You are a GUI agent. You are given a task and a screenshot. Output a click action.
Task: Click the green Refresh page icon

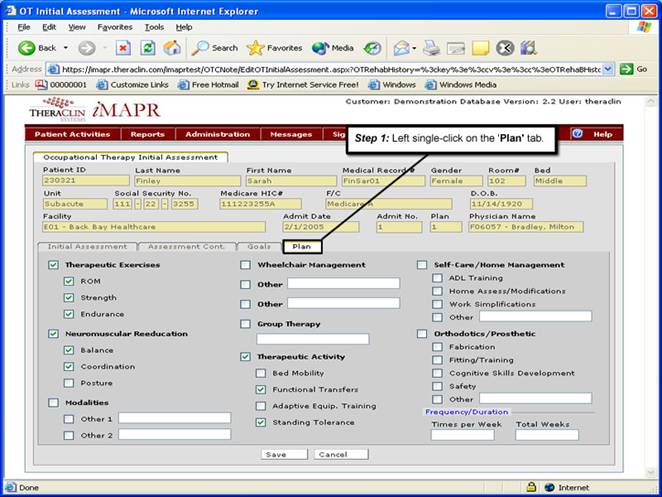147,48
